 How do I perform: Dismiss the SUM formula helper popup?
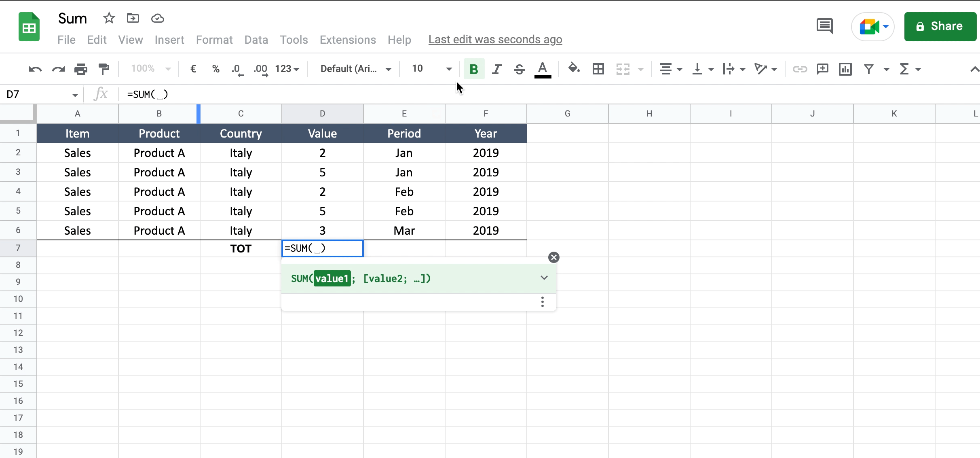pos(553,257)
